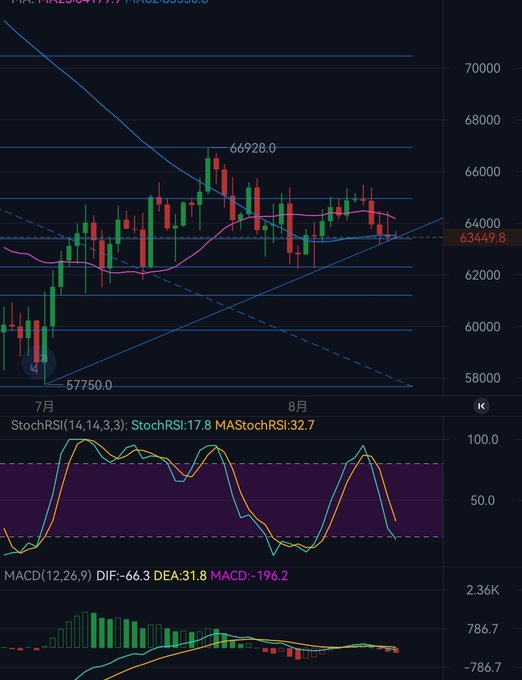Tap the fullscreen expand chart icon
The image size is (522, 680).
pos(39,363)
